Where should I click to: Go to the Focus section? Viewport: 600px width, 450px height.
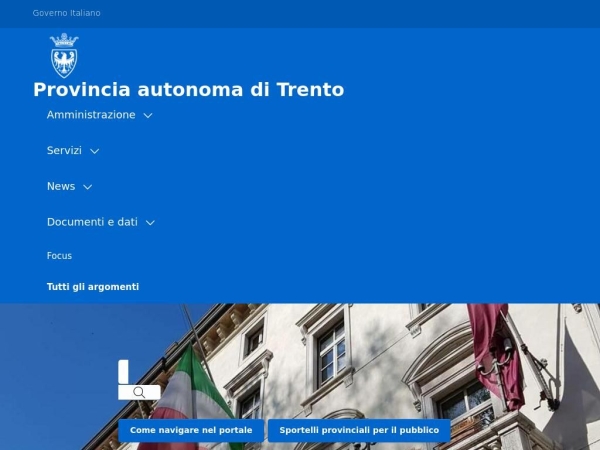59,256
